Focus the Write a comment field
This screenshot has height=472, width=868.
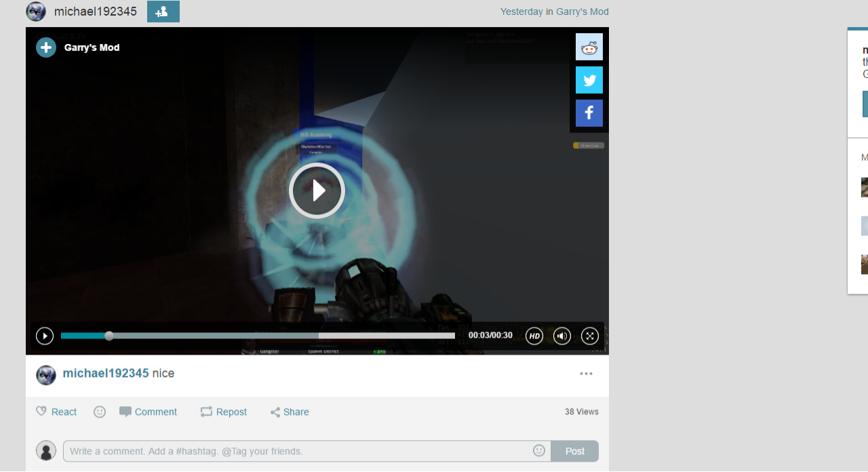307,451
